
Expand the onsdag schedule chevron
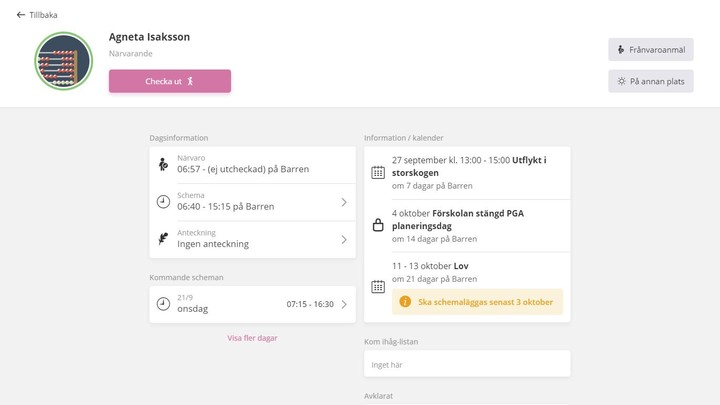coord(344,304)
